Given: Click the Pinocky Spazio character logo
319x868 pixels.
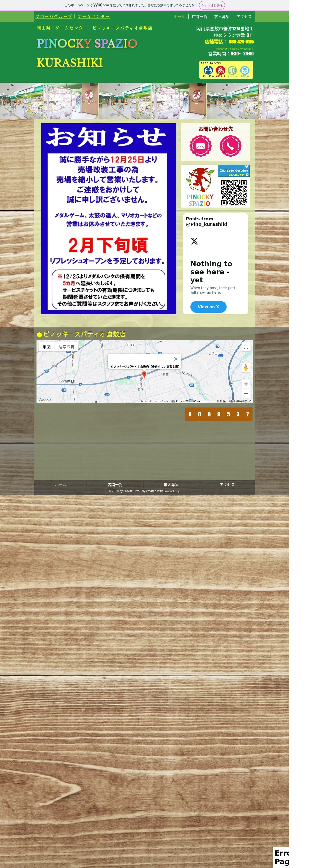Looking at the screenshot, I should 200,186.
